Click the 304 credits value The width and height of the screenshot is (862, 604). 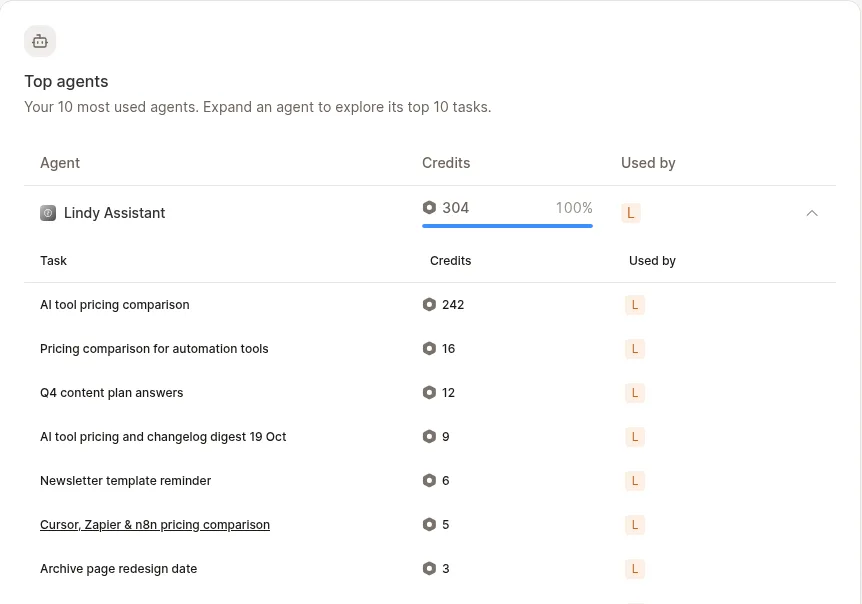click(x=456, y=208)
